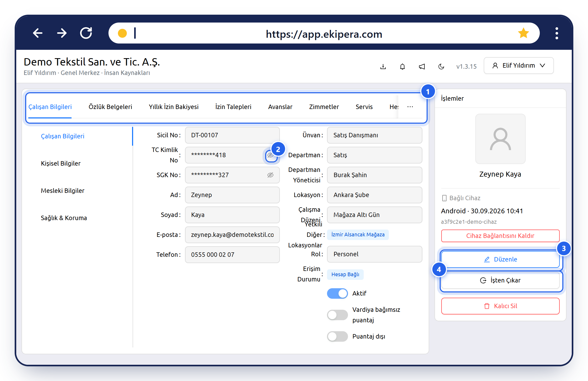The height and width of the screenshot is (381, 588).
Task: Select Mesleki Bilgiler in the side menu
Action: coord(62,191)
